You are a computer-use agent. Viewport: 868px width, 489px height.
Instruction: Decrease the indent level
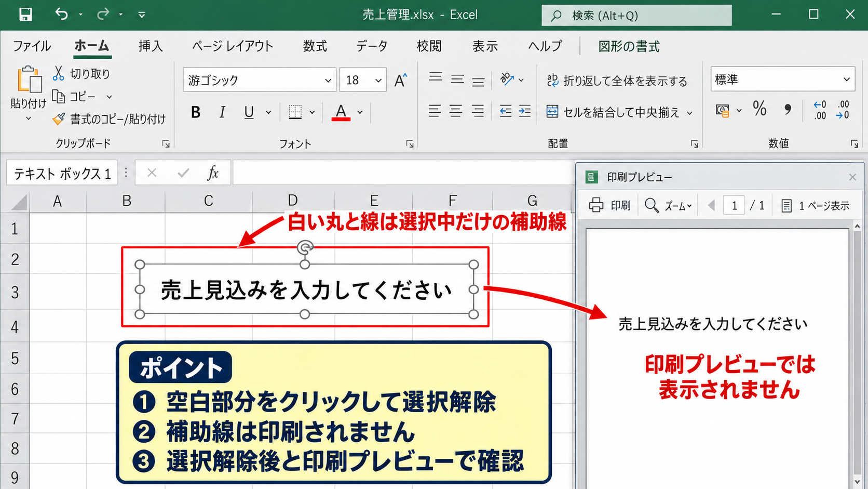[505, 111]
